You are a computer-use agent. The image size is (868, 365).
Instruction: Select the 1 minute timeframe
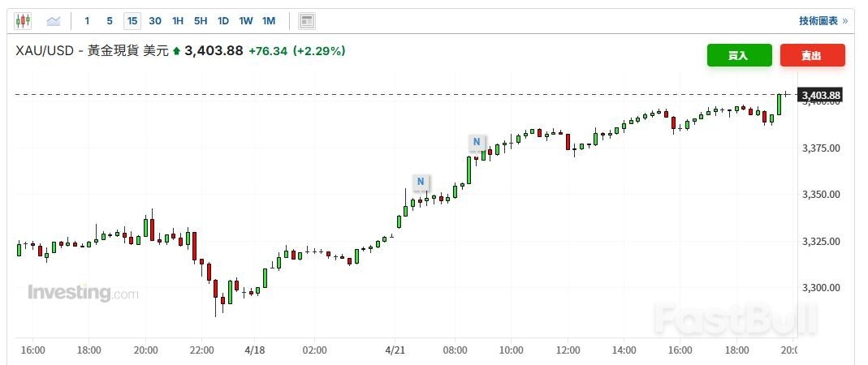tap(88, 21)
